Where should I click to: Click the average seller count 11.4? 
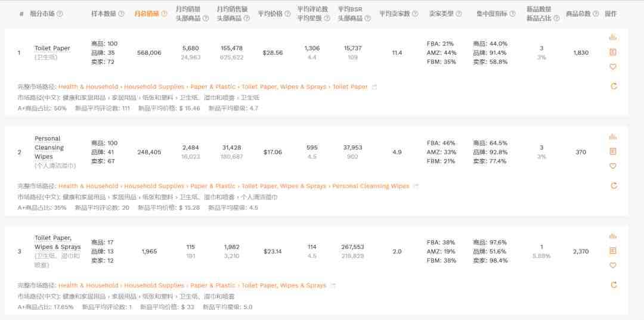[397, 52]
